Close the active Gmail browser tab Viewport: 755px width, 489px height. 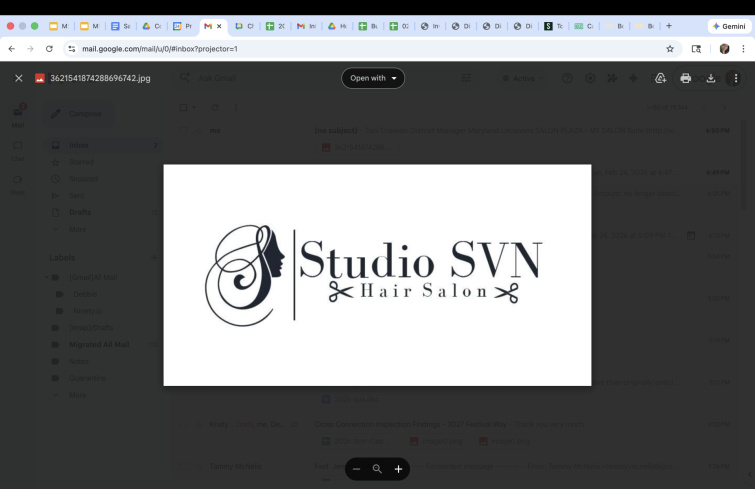coord(220,26)
